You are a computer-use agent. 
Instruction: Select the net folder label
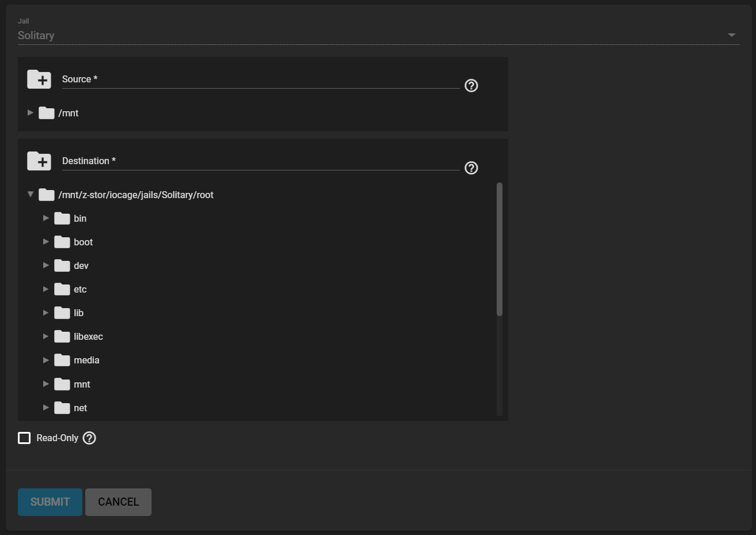click(80, 408)
